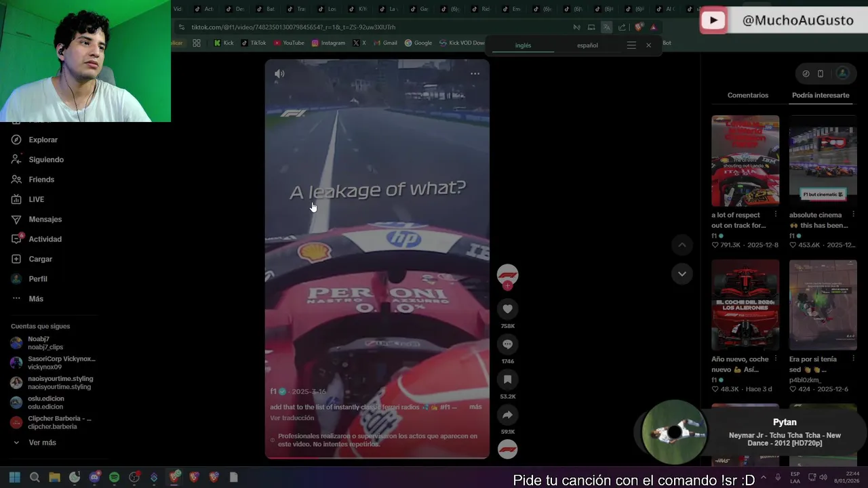Open 'a lot of respect' video thumbnail

pos(745,161)
